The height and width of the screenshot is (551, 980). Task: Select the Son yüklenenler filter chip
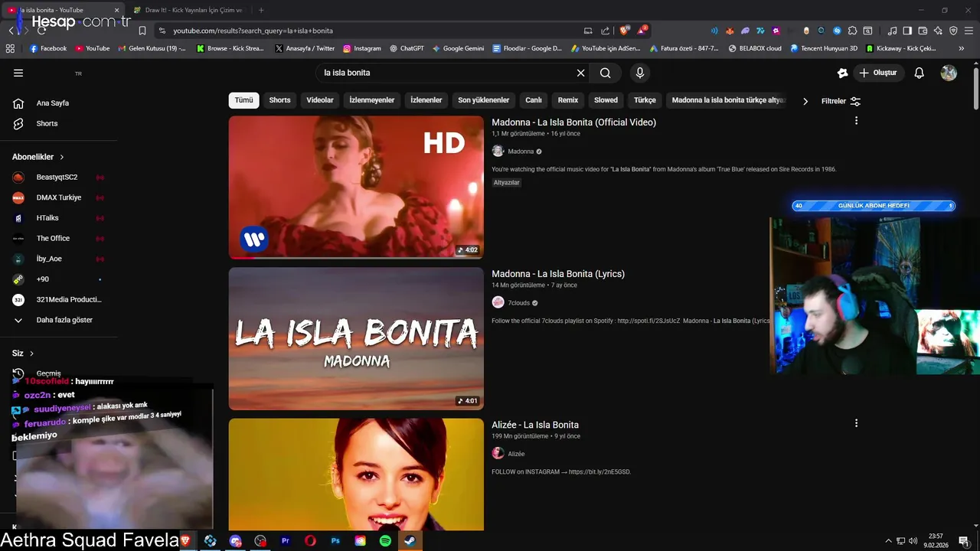484,100
